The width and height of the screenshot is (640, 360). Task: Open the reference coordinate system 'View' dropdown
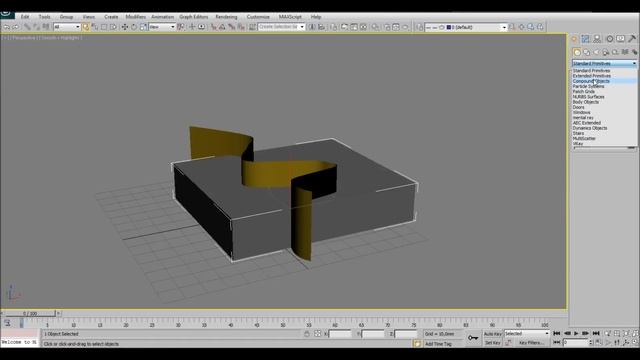tap(162, 27)
